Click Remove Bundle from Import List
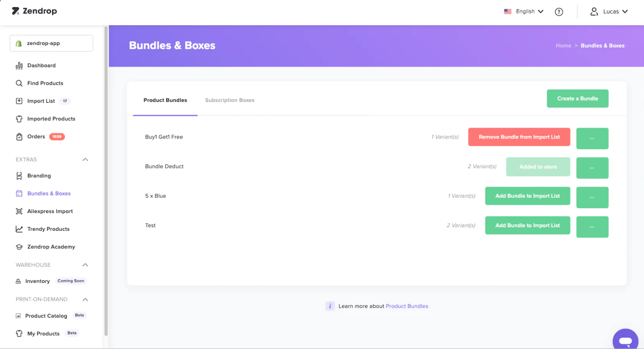The width and height of the screenshot is (644, 349). 519,137
